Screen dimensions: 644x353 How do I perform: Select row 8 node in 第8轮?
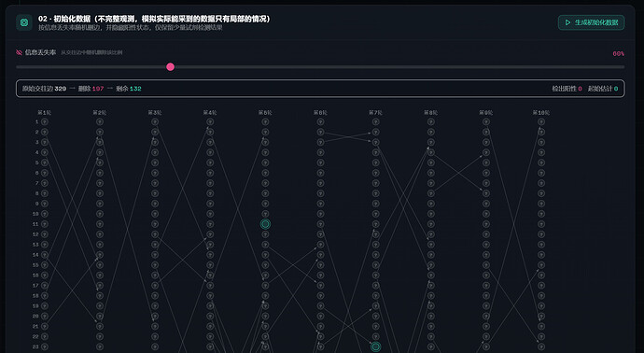pos(431,193)
